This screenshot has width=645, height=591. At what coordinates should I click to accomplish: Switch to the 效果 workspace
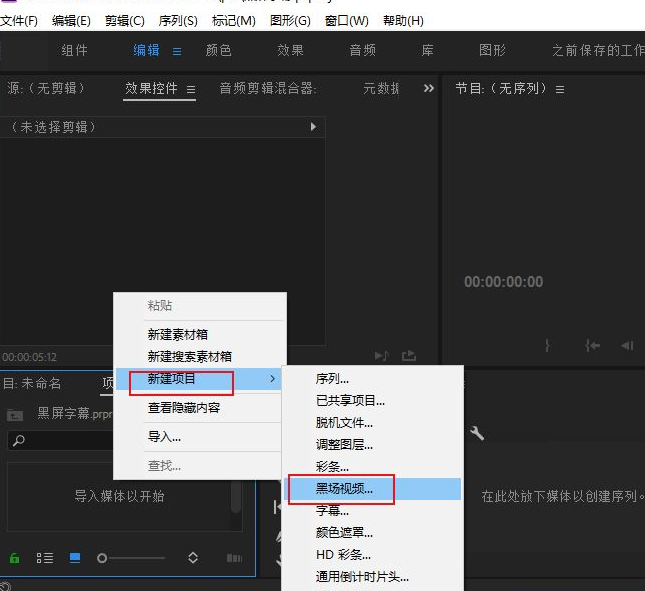pyautogui.click(x=290, y=50)
